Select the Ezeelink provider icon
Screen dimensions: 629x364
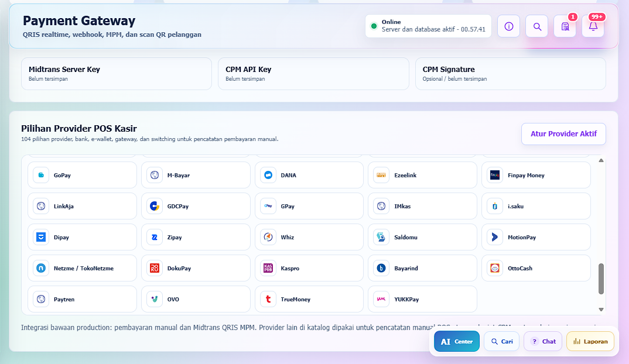click(381, 175)
